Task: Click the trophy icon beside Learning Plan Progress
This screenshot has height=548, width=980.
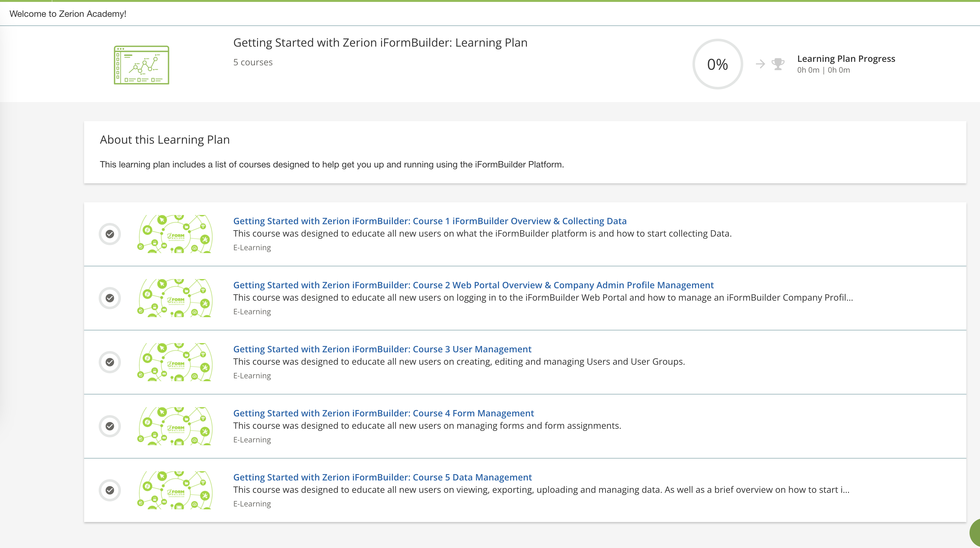Action: pos(778,64)
